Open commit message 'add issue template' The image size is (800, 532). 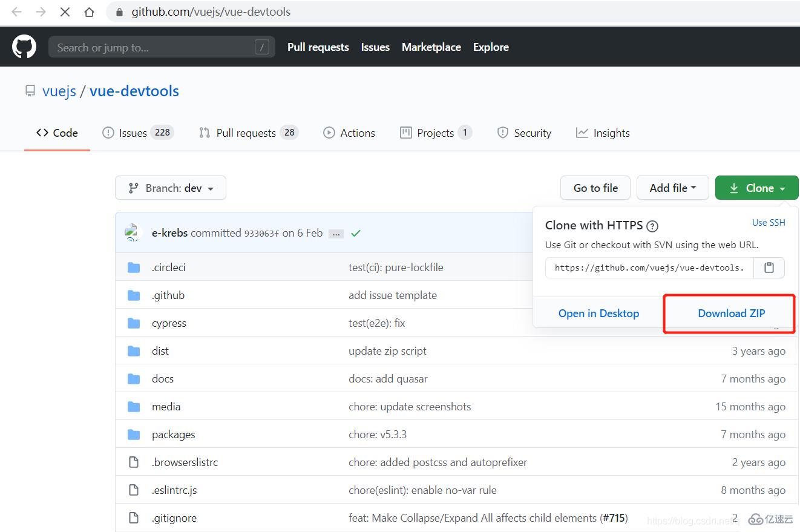point(393,295)
